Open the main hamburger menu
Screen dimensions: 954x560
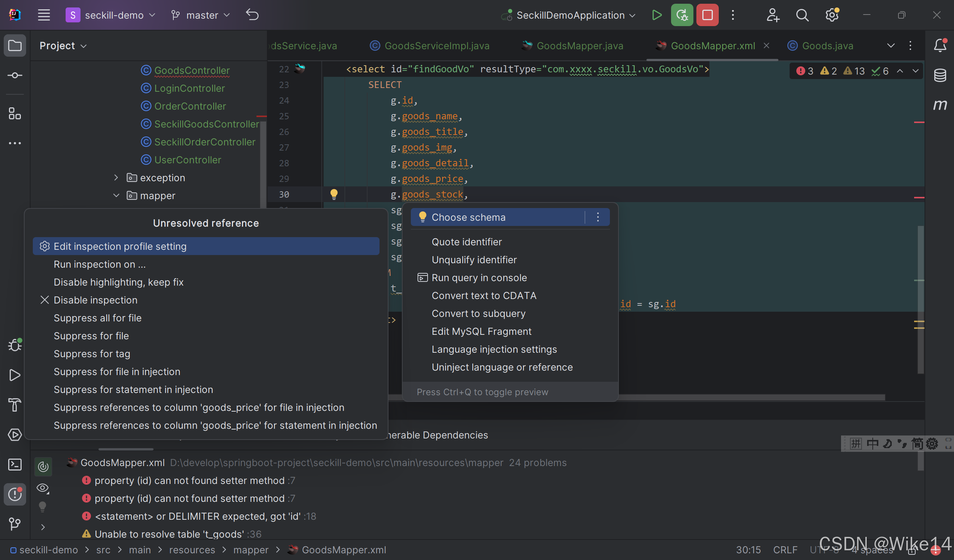click(44, 15)
